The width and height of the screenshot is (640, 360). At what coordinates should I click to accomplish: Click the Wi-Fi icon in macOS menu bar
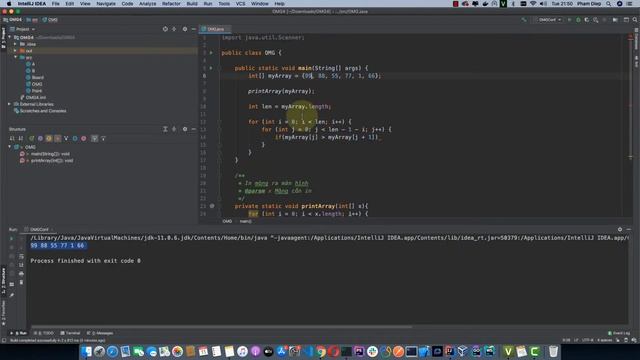click(533, 4)
